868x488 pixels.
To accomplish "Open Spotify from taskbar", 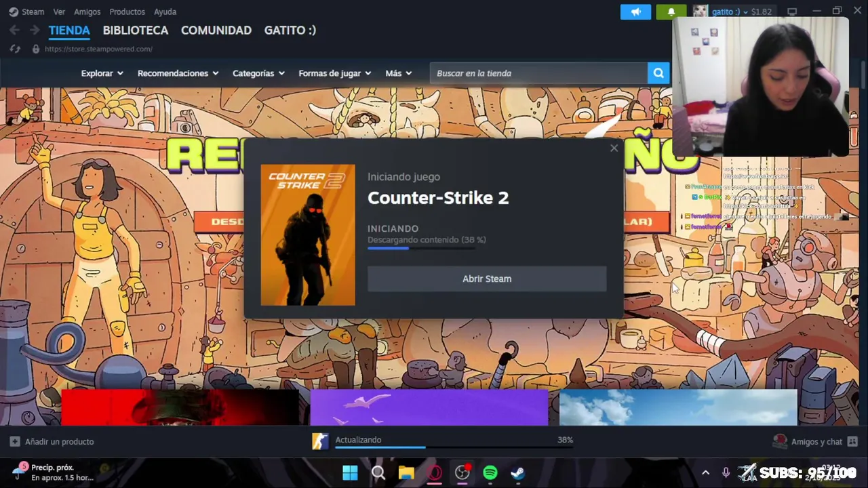I will (490, 472).
